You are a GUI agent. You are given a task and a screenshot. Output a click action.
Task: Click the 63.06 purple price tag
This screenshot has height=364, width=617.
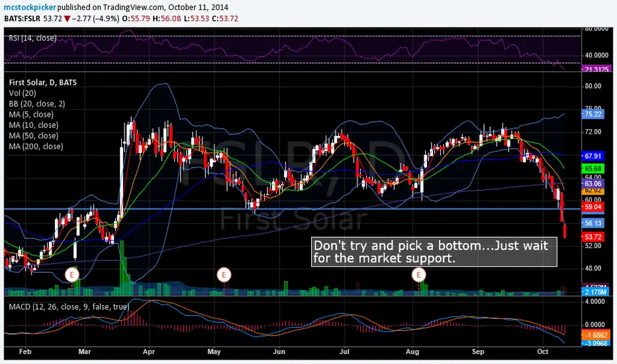coord(593,183)
